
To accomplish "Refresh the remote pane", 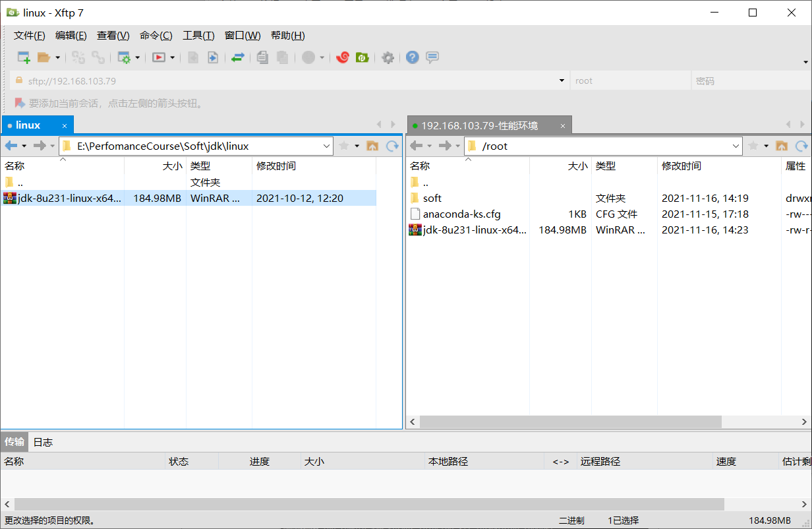I will [x=801, y=146].
